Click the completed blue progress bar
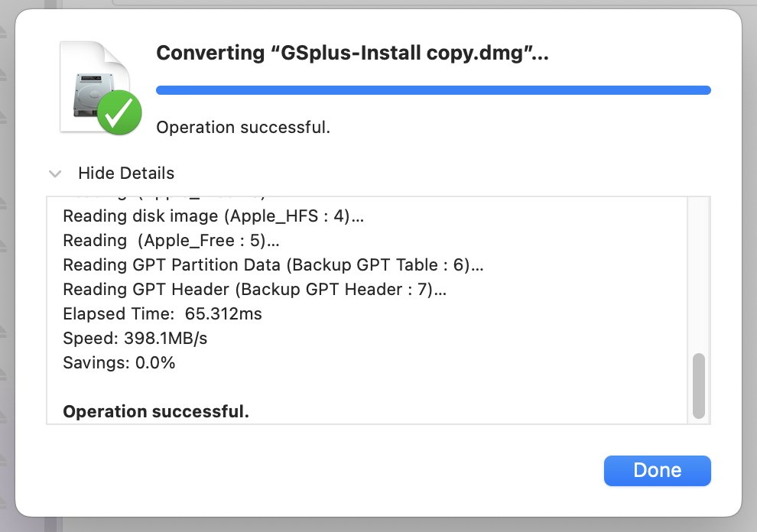The width and height of the screenshot is (757, 532). point(433,90)
